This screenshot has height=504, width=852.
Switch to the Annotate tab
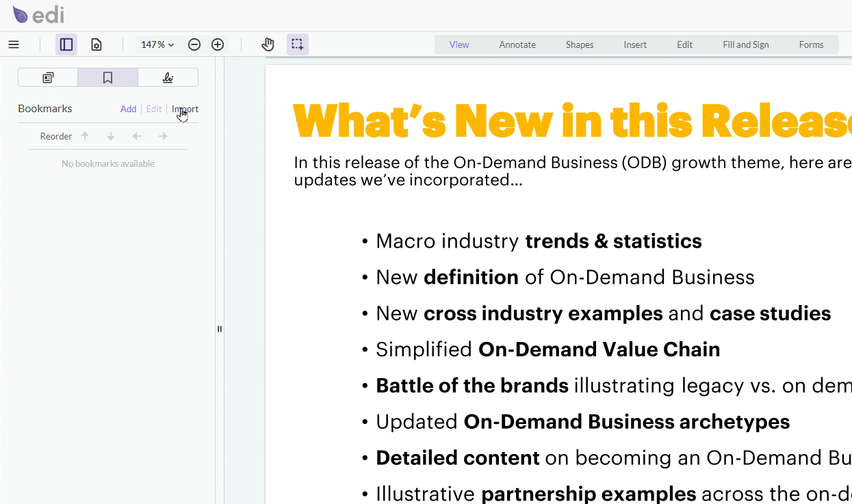pyautogui.click(x=517, y=44)
